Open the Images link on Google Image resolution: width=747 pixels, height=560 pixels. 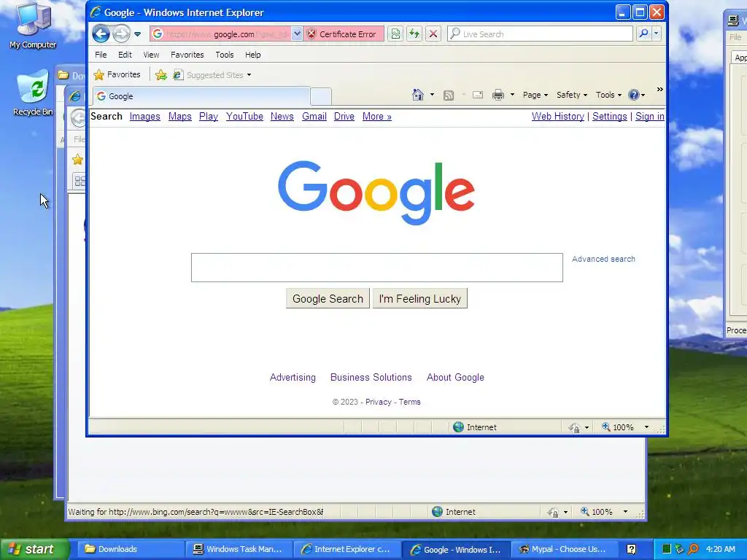pyautogui.click(x=145, y=116)
